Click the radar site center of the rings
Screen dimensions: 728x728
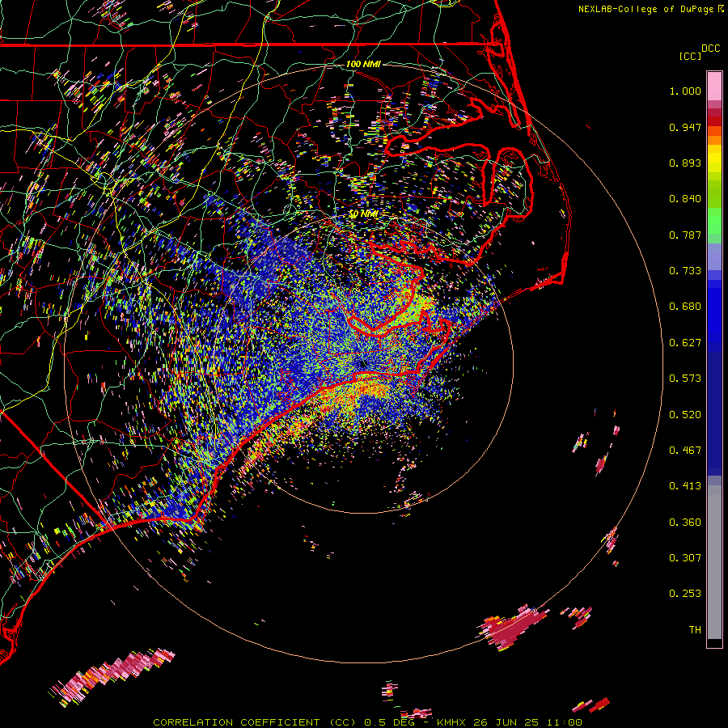(x=363, y=363)
